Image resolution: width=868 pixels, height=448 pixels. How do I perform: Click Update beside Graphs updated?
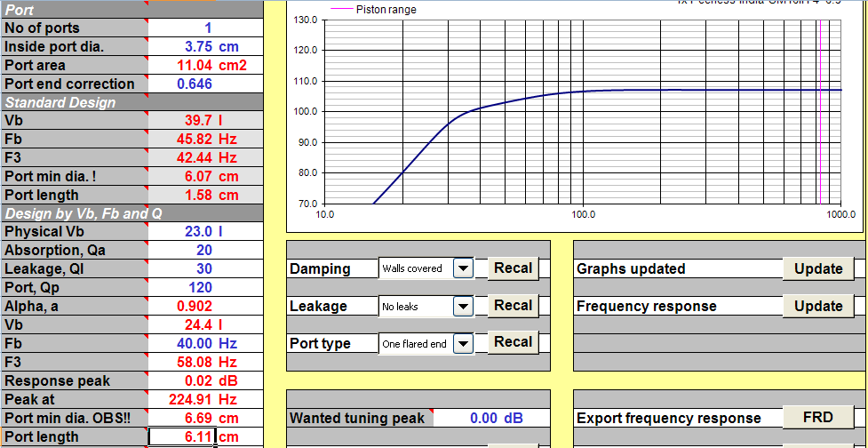tap(818, 269)
